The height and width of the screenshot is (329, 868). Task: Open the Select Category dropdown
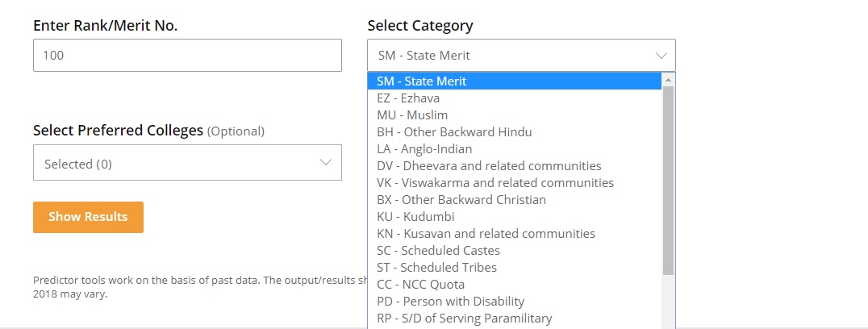click(x=521, y=56)
